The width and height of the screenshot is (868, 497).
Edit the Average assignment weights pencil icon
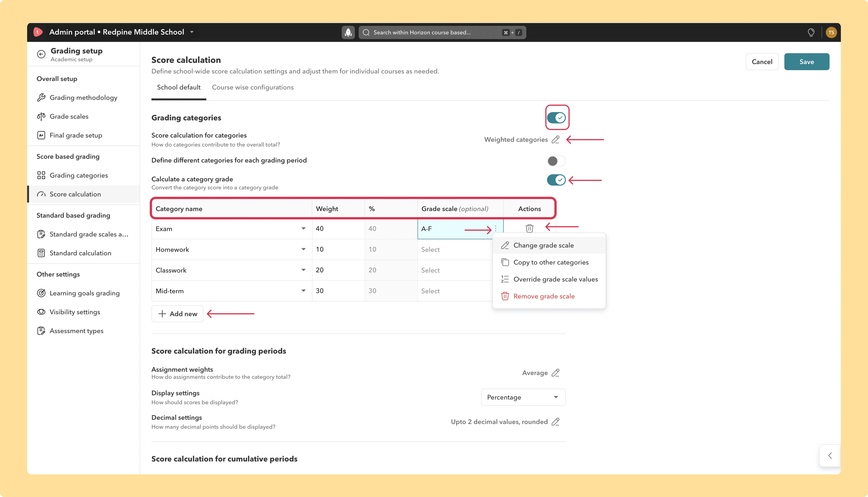[556, 373]
